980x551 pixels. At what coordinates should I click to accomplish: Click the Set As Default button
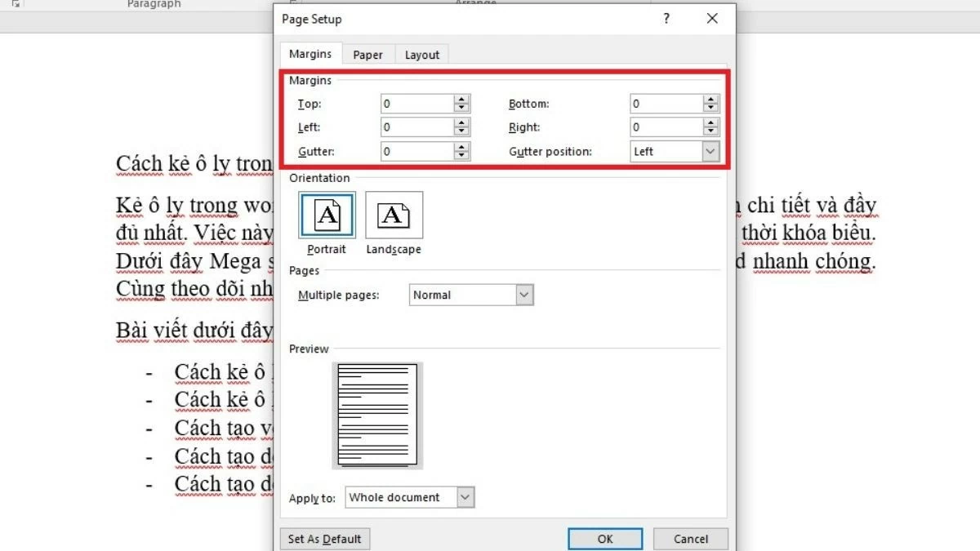(324, 539)
